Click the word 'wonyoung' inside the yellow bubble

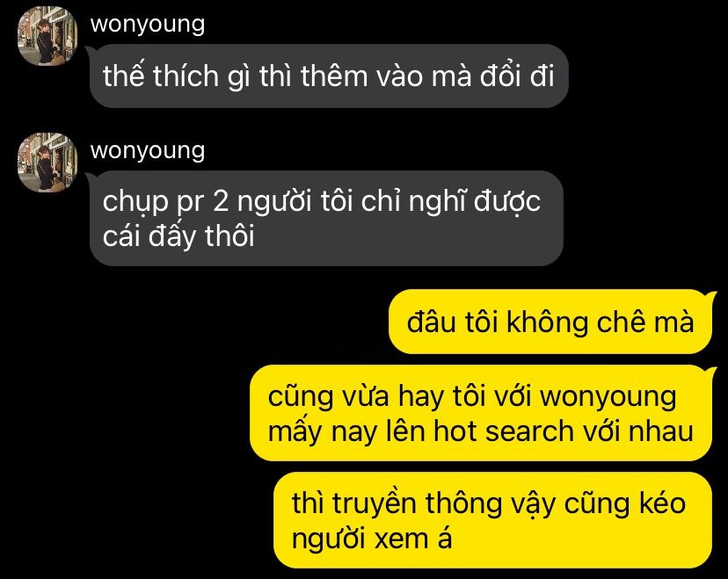(608, 398)
